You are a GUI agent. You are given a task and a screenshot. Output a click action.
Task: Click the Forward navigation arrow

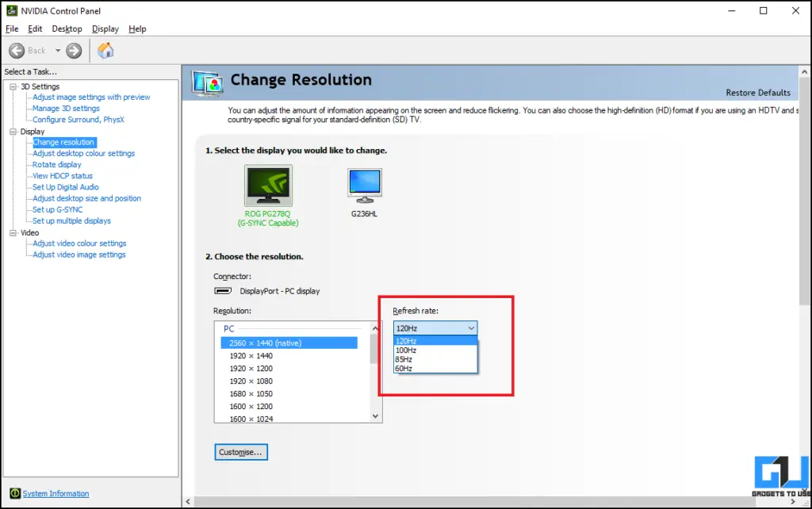pyautogui.click(x=72, y=50)
